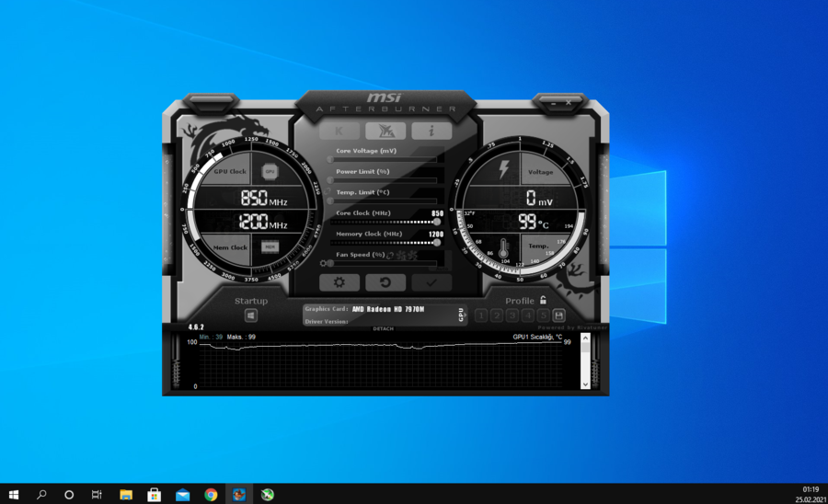Open Google Chrome from the taskbar
Viewport: 828px width, 504px height.
(x=211, y=495)
